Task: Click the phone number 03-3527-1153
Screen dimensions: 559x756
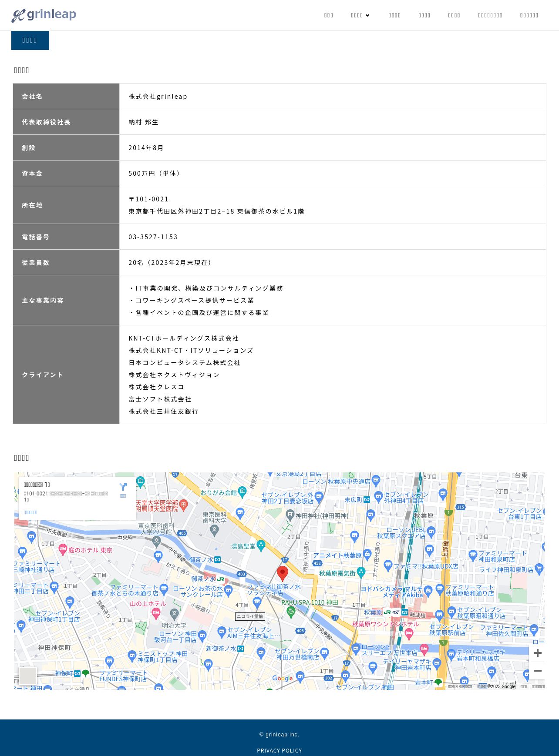Action: point(153,237)
